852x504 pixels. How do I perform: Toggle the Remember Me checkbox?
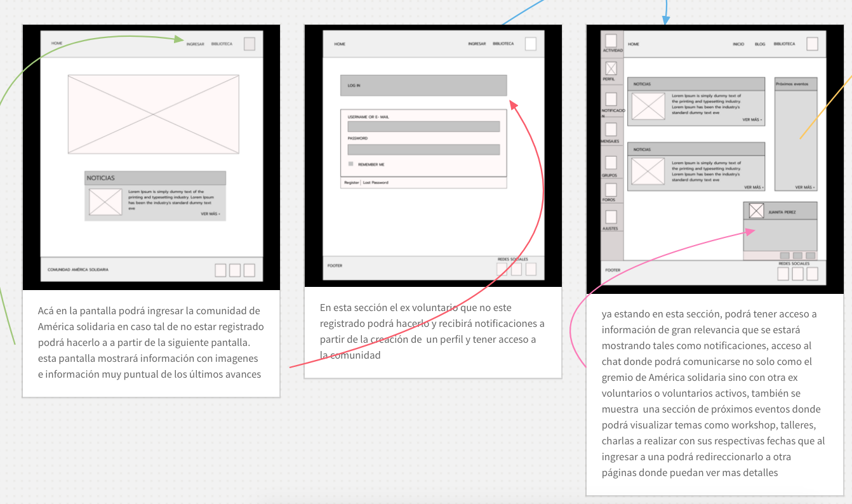coord(350,164)
